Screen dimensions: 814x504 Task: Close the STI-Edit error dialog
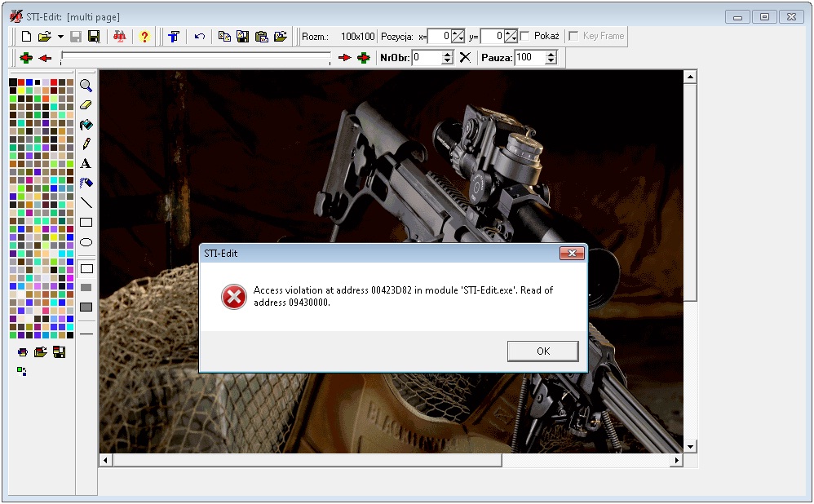[572, 254]
